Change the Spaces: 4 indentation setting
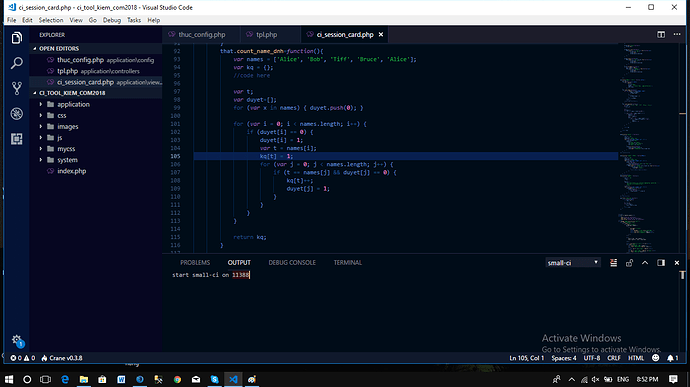The width and height of the screenshot is (690, 387). click(x=564, y=358)
